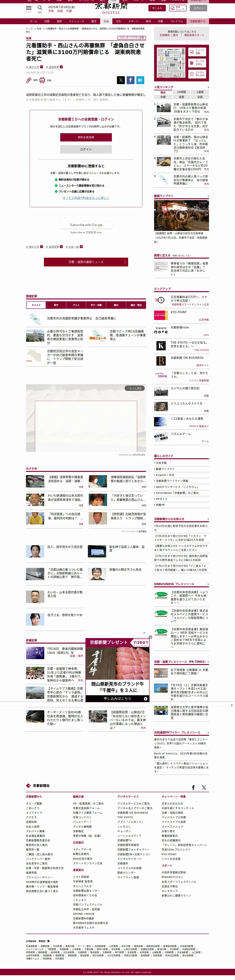Click the 京都新聞社 footer logo
Viewport: 235px width, 980px height.
coord(38,786)
